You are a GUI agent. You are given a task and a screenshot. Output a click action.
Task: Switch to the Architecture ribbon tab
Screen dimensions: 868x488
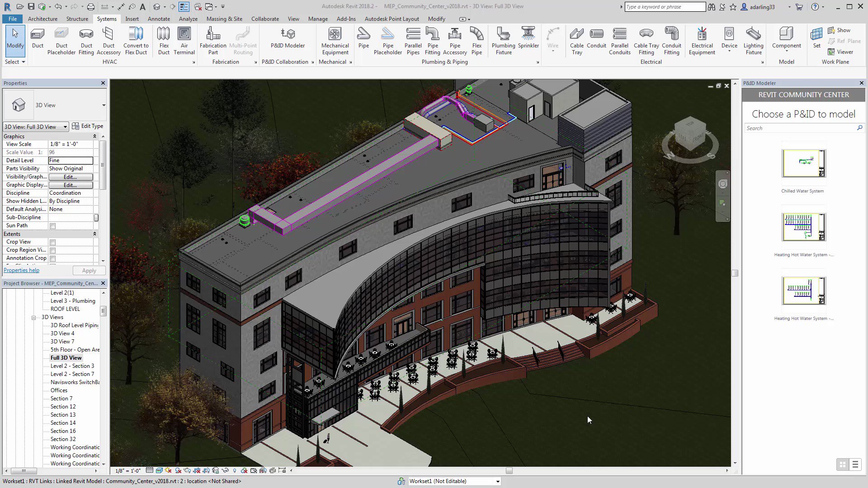pos(42,19)
